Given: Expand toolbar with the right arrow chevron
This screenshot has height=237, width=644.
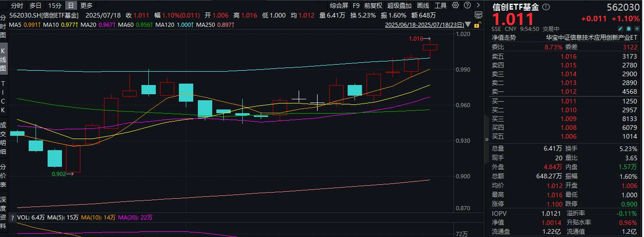Looking at the screenshot, I should click(478, 6).
